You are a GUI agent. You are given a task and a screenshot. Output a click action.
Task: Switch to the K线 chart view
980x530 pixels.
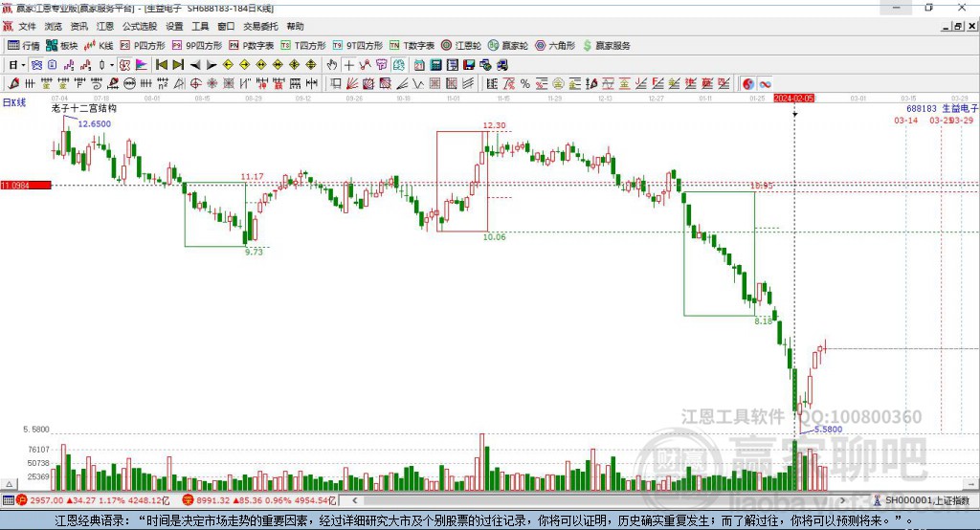[99, 46]
